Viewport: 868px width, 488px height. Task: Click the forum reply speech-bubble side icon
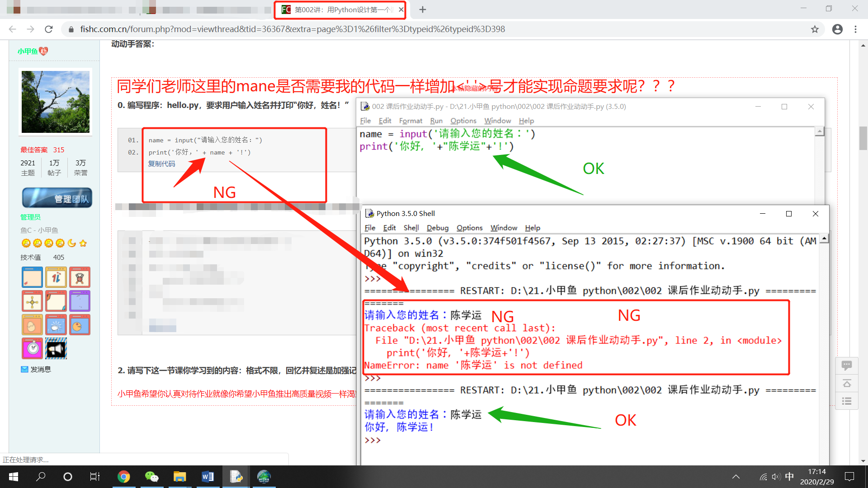pos(847,365)
